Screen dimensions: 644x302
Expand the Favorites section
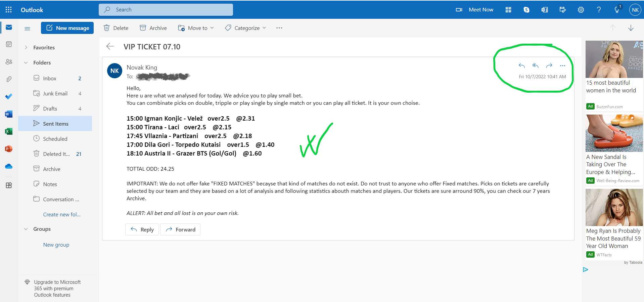26,47
